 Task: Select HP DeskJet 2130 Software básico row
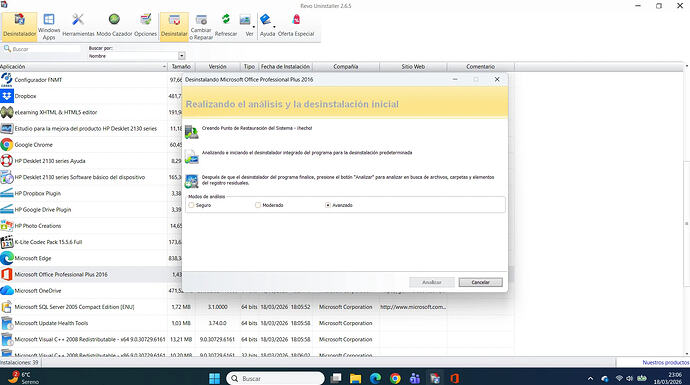click(x=90, y=177)
